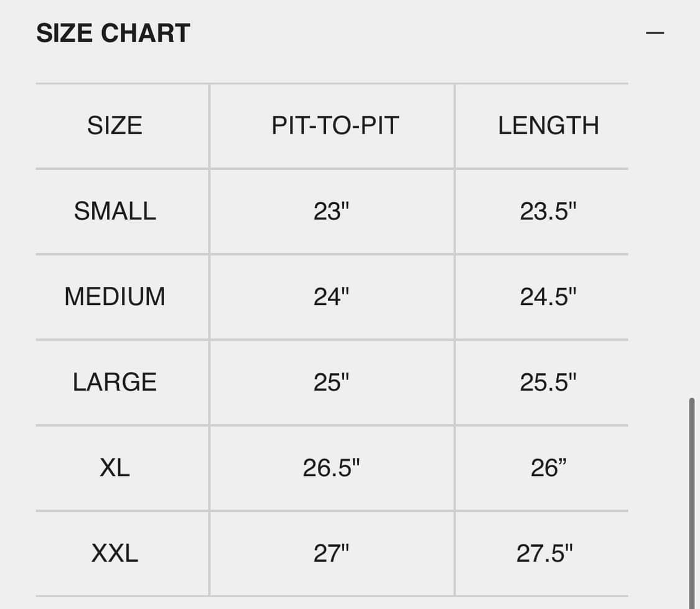This screenshot has width=700, height=609.
Task: Click the XL size row label
Action: click(x=115, y=468)
